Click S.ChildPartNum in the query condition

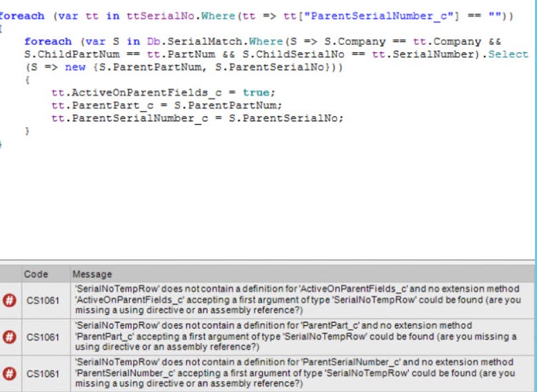click(72, 54)
